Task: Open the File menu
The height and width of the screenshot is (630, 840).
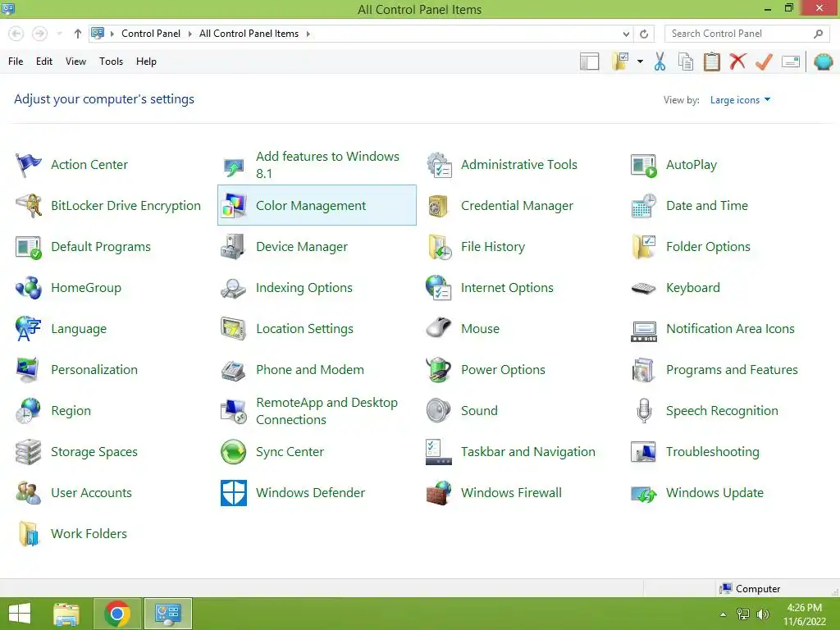Action: point(16,62)
